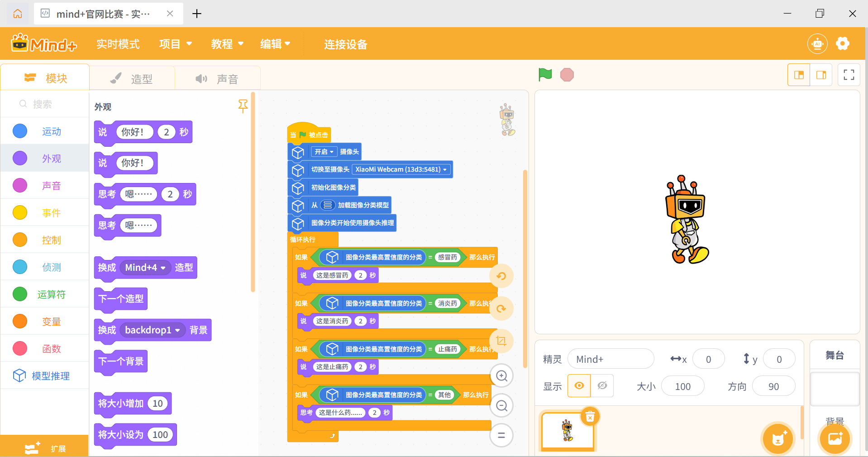Click the green flag to run the project
This screenshot has width=868, height=457.
tap(545, 74)
